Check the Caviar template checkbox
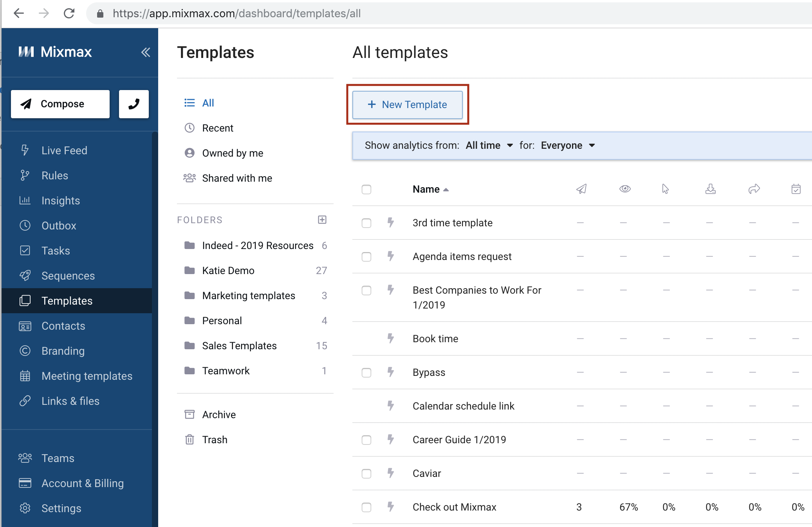The width and height of the screenshot is (812, 527). pos(366,474)
